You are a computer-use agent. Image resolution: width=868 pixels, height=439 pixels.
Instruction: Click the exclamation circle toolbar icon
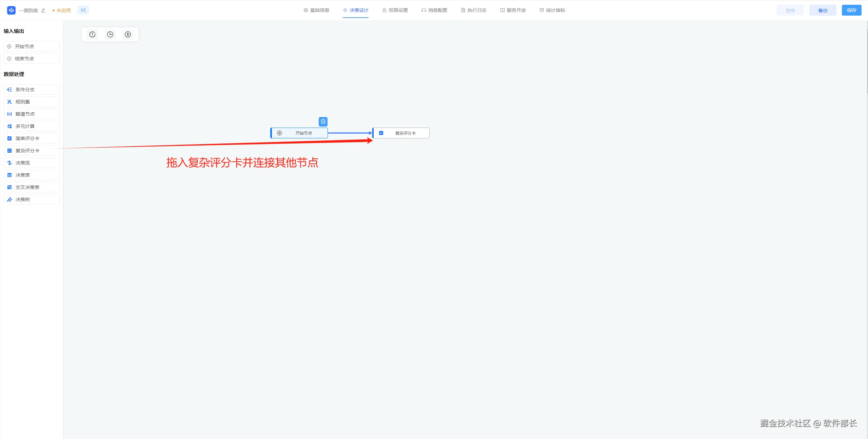(x=92, y=34)
